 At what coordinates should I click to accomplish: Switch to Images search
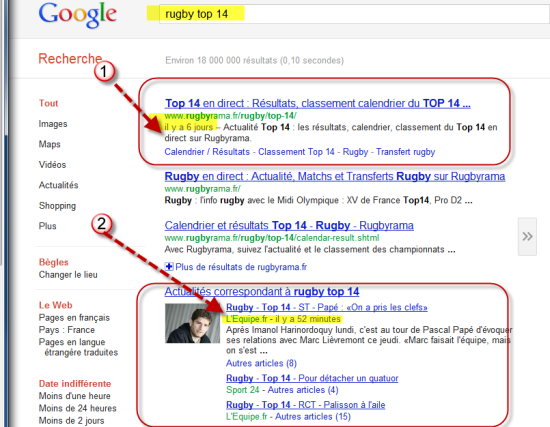pos(53,124)
